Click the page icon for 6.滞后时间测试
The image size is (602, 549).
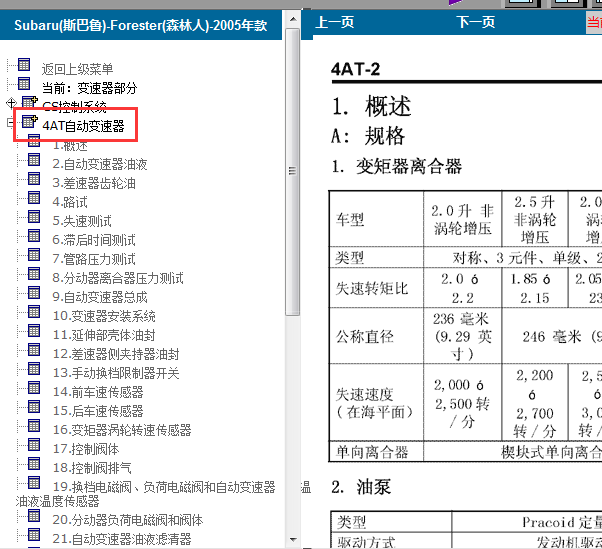coord(34,235)
